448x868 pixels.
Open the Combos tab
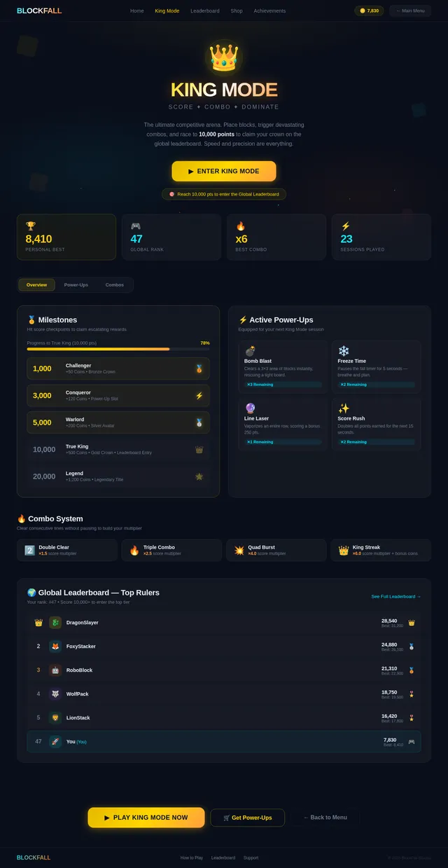coord(115,285)
